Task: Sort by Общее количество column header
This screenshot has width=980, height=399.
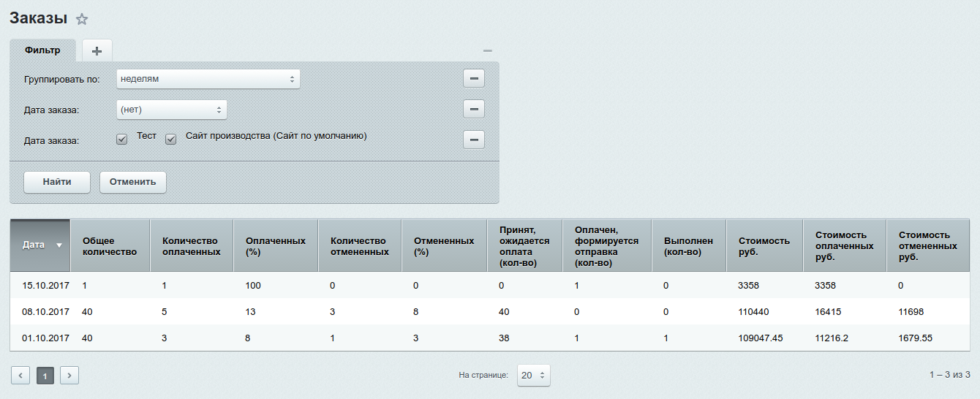Action: pyautogui.click(x=110, y=246)
